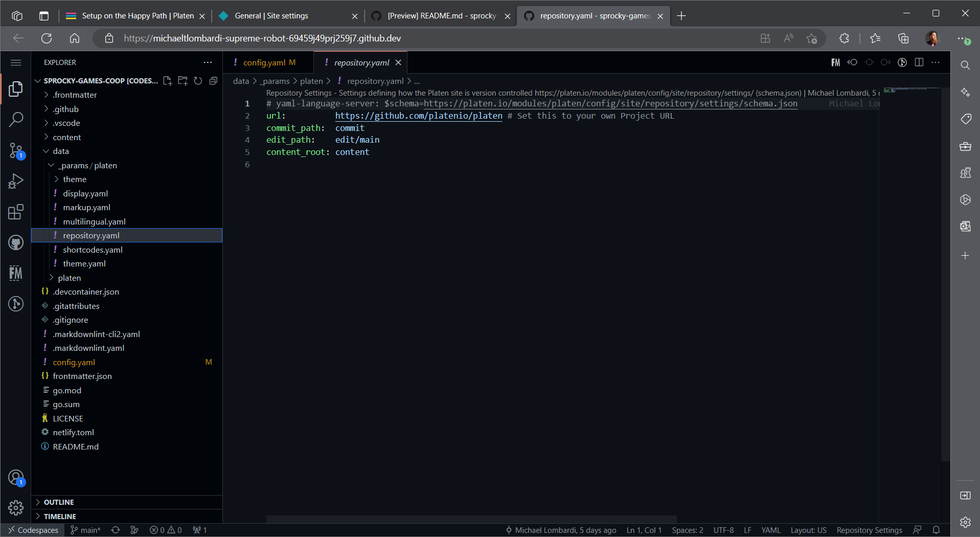The height and width of the screenshot is (537, 980).
Task: Refresh the Explorer file tree
Action: [x=198, y=81]
